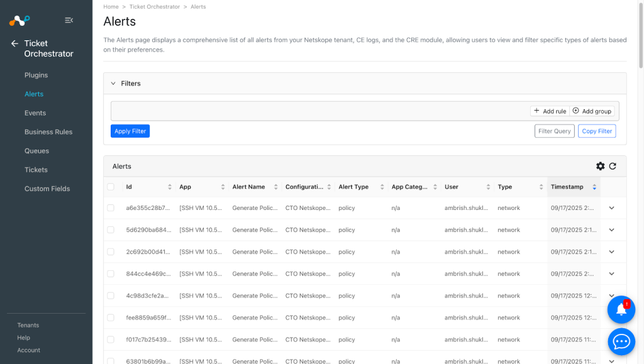The image size is (644, 364).
Task: Click Id cell 5d6290ba684
Action: tap(148, 230)
